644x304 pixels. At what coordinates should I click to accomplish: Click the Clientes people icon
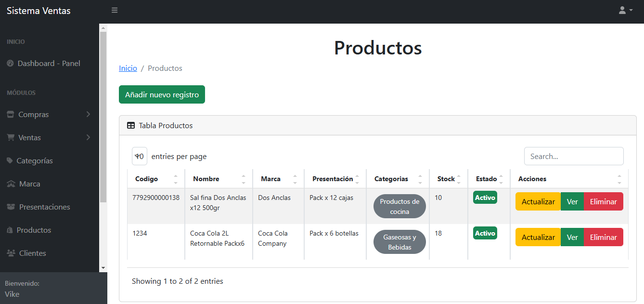11,253
